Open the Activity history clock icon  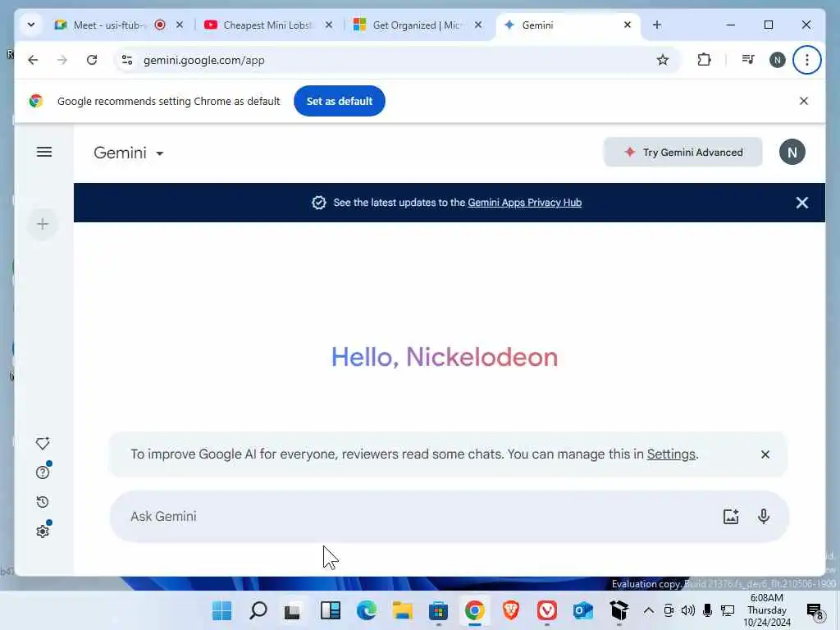(43, 502)
